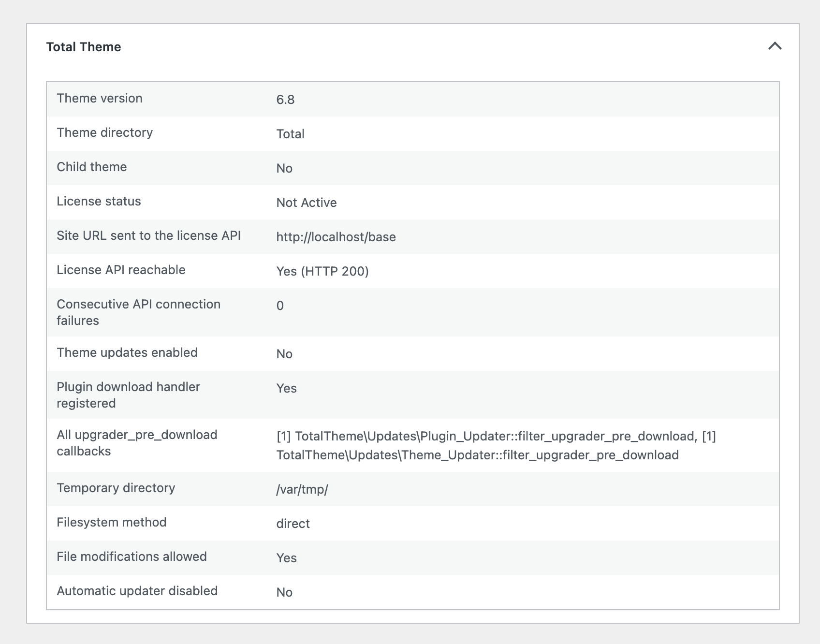Select the Total directory value
820x644 pixels.
point(291,134)
